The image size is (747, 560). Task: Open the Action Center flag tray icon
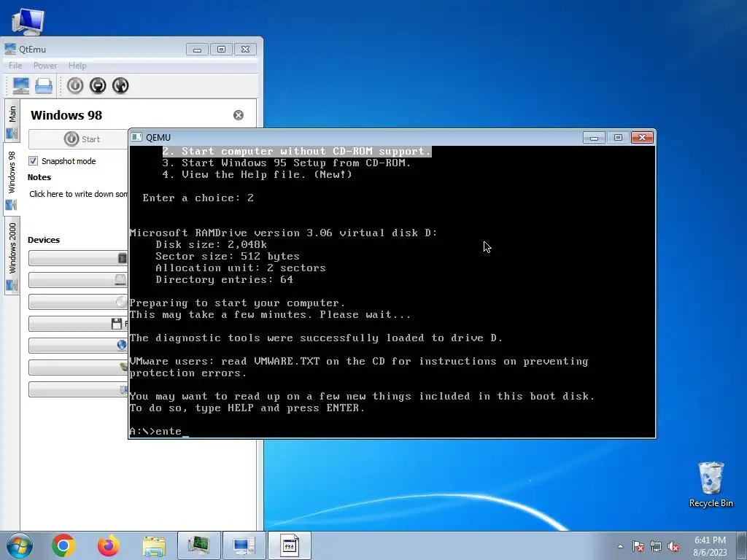pos(638,546)
